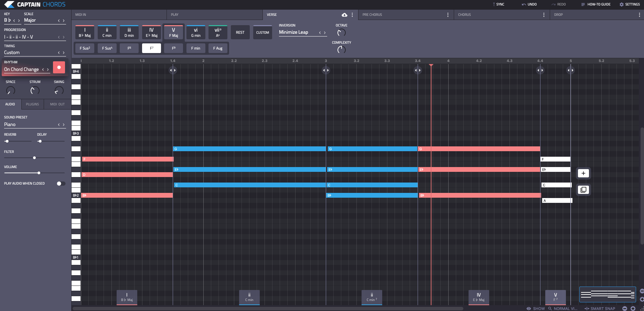
Task: Click the Redo button
Action: pyautogui.click(x=558, y=4)
